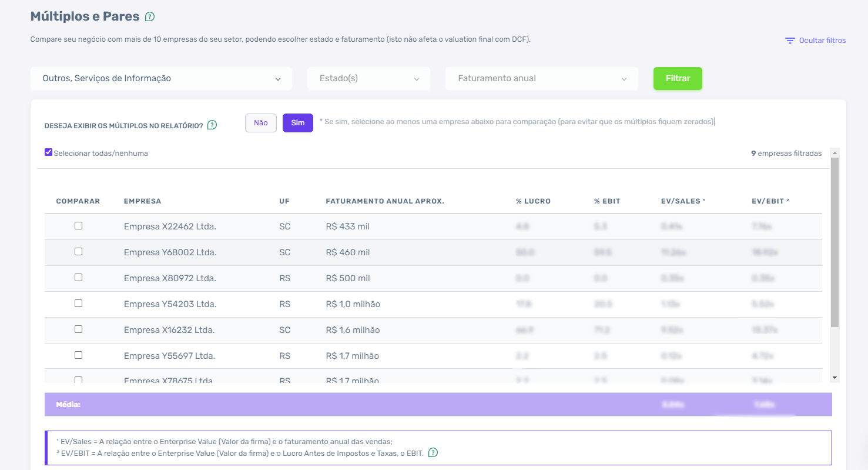Open the Outros, Serviços de Informação sector dropdown
The width and height of the screenshot is (868, 470).
161,78
